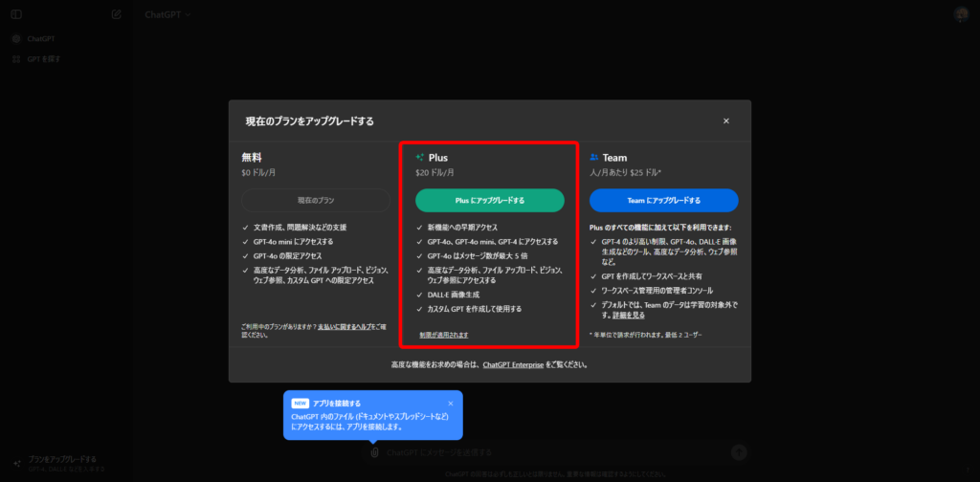Toggle the sidebar panel icon
This screenshot has width=980, height=482.
16,14
